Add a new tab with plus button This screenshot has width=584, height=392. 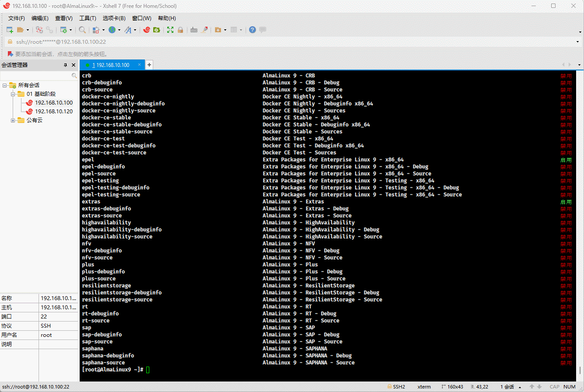[x=149, y=65]
